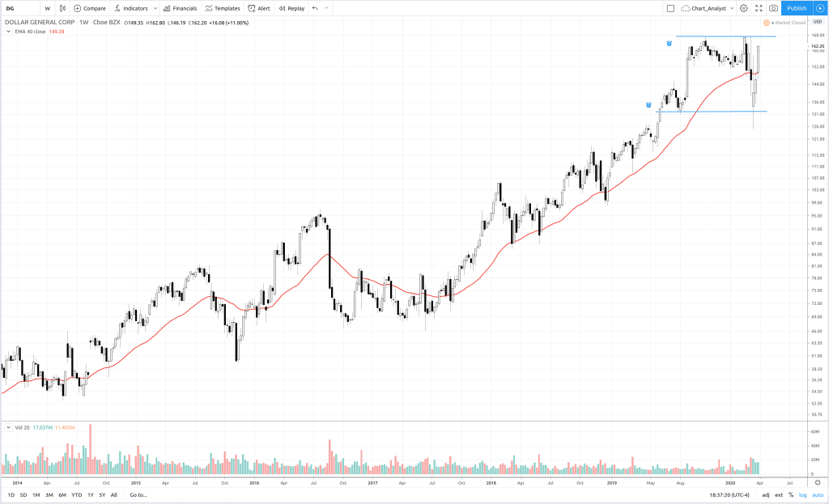Click the Compare symbol plus icon
The height and width of the screenshot is (504, 829).
coord(78,8)
